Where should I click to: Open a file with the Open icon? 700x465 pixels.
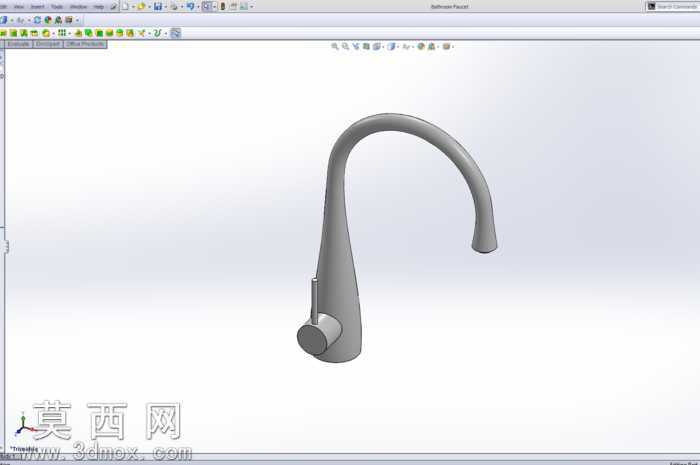(x=142, y=6)
